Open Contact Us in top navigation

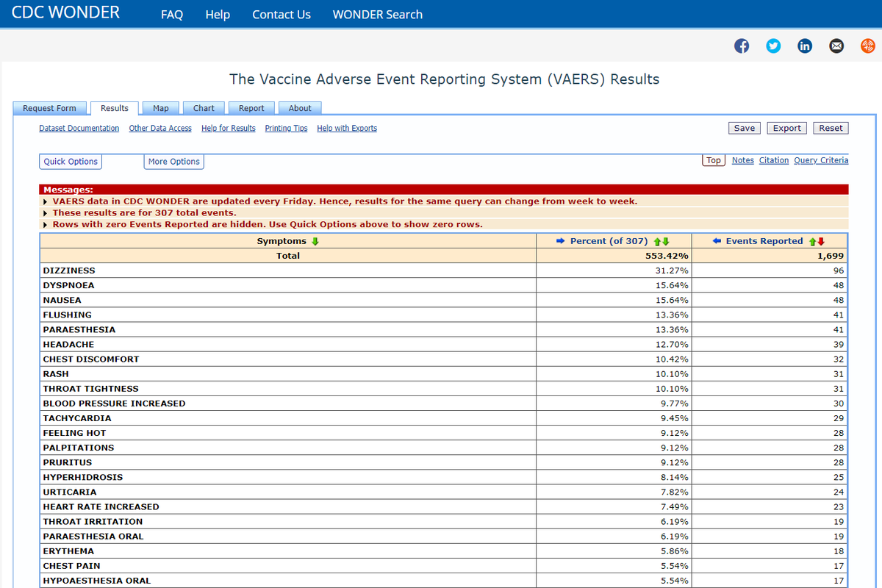pos(282,15)
